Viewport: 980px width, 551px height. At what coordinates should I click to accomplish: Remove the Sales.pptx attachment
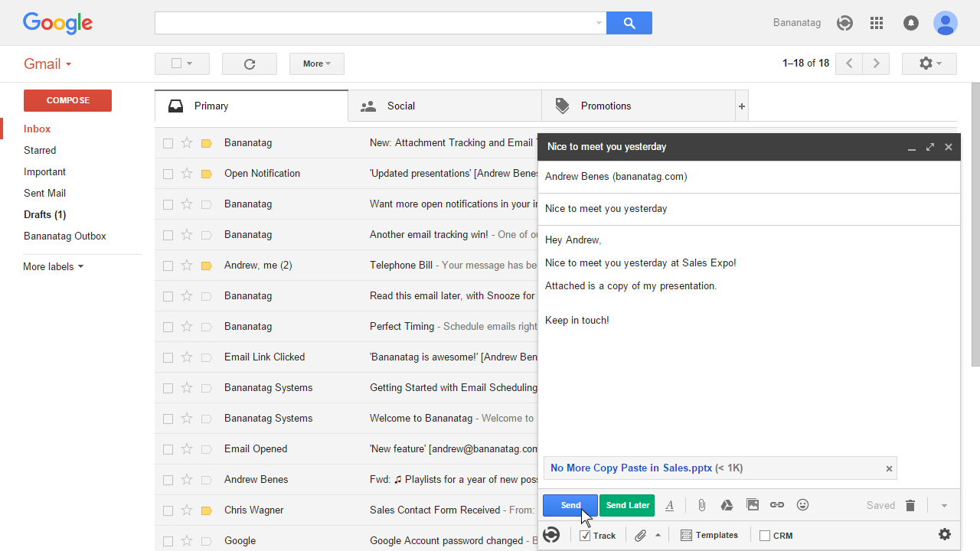coord(889,468)
